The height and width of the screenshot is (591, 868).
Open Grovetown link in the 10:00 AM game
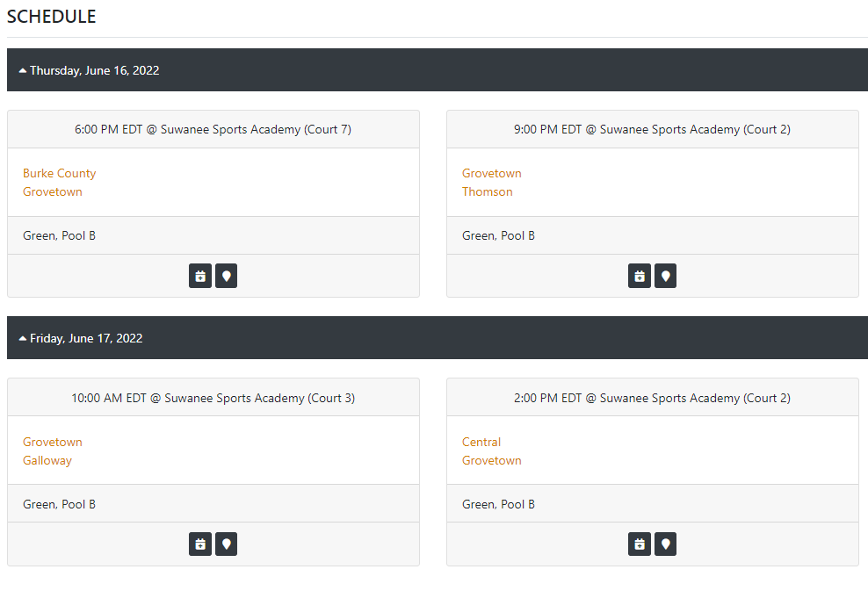coord(53,442)
